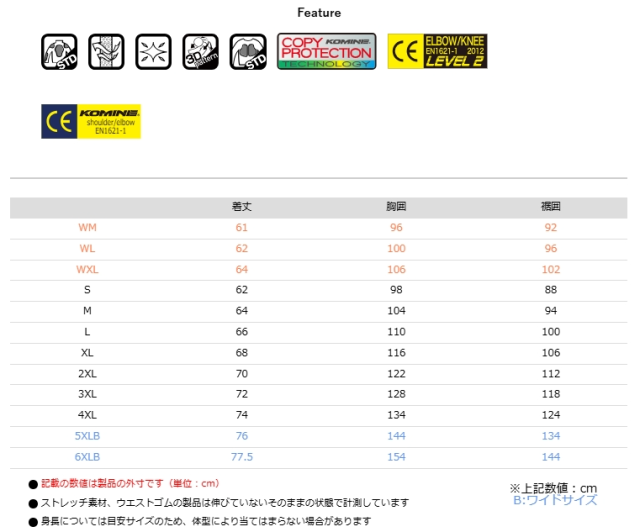640x532 pixels.
Task: Select the 4XL size row label
Action: coord(87,415)
